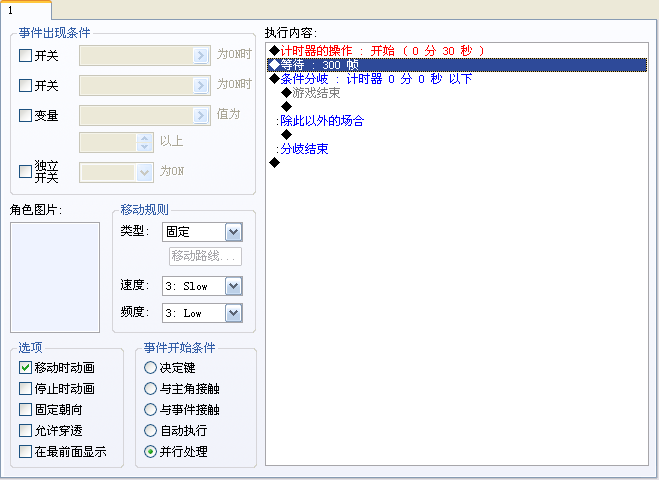
Task: Switch to event page tab 1
Action: point(26,10)
